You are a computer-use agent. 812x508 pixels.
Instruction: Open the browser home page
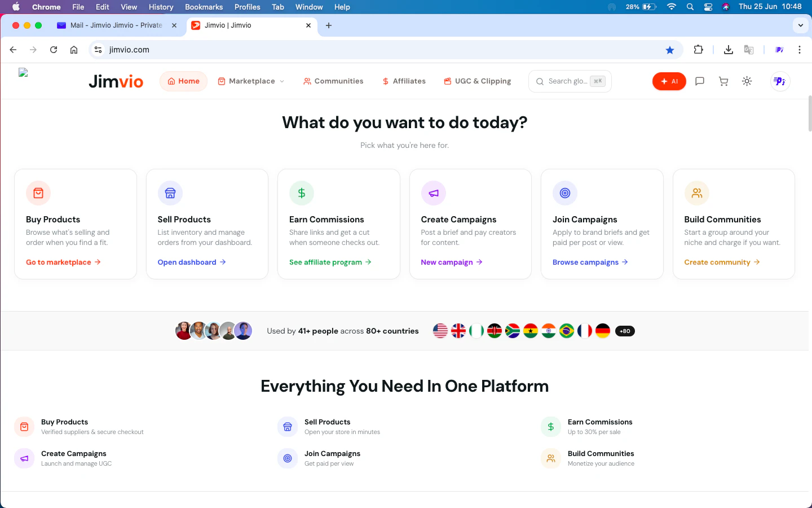click(x=74, y=50)
